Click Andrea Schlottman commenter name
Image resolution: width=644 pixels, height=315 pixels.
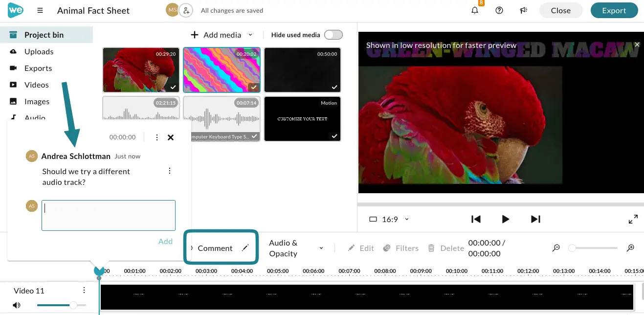(76, 156)
